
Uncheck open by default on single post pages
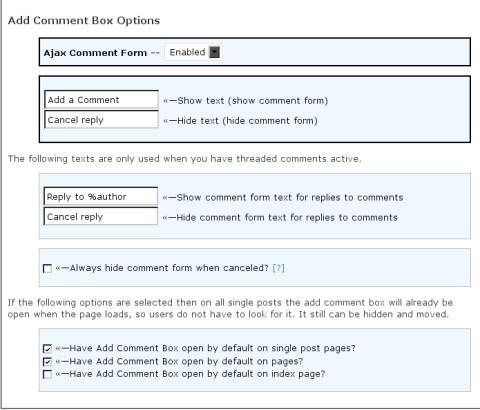tap(47, 349)
